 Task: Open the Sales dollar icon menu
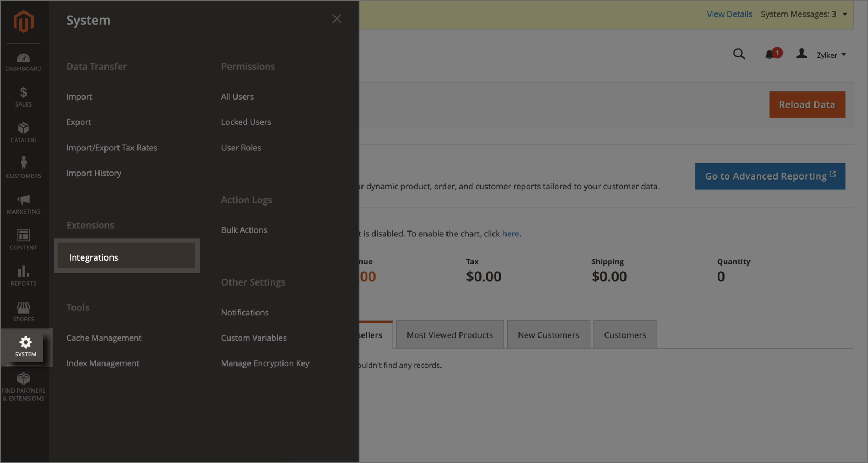point(23,97)
